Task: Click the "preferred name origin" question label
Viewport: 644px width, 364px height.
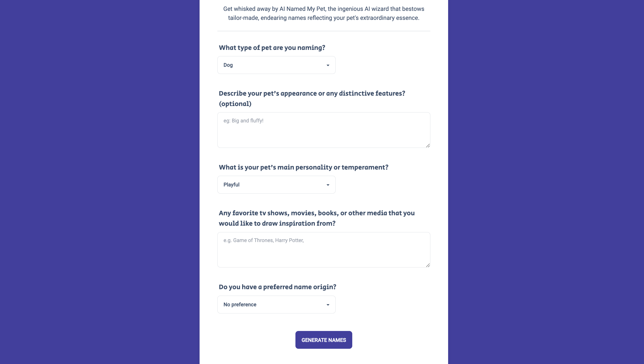Action: tap(277, 287)
